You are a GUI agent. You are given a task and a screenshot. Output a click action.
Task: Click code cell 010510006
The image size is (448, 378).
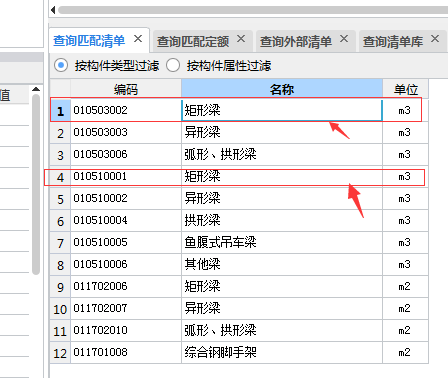pyautogui.click(x=126, y=264)
